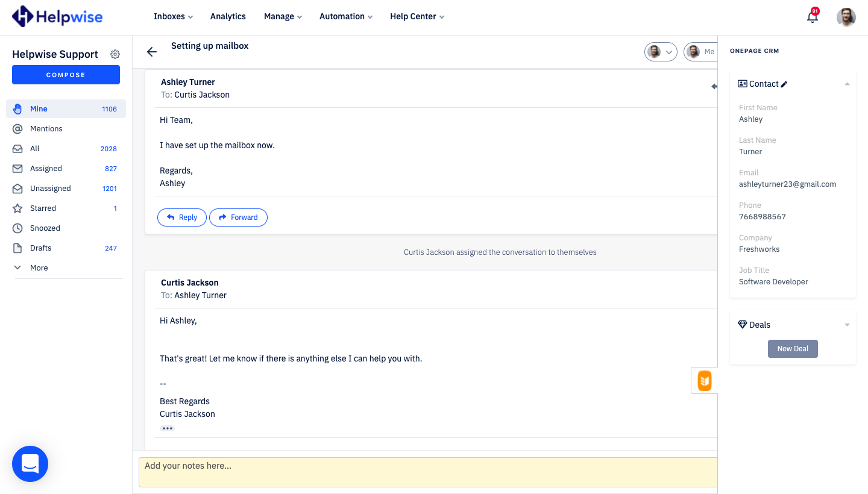Open the Automation menu
The image size is (868, 494).
[345, 16]
